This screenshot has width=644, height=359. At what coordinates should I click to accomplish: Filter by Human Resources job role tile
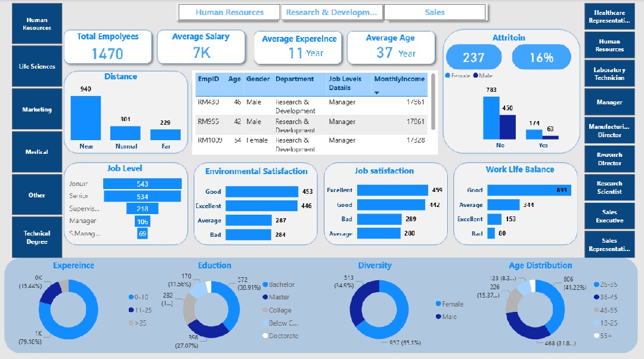point(609,45)
